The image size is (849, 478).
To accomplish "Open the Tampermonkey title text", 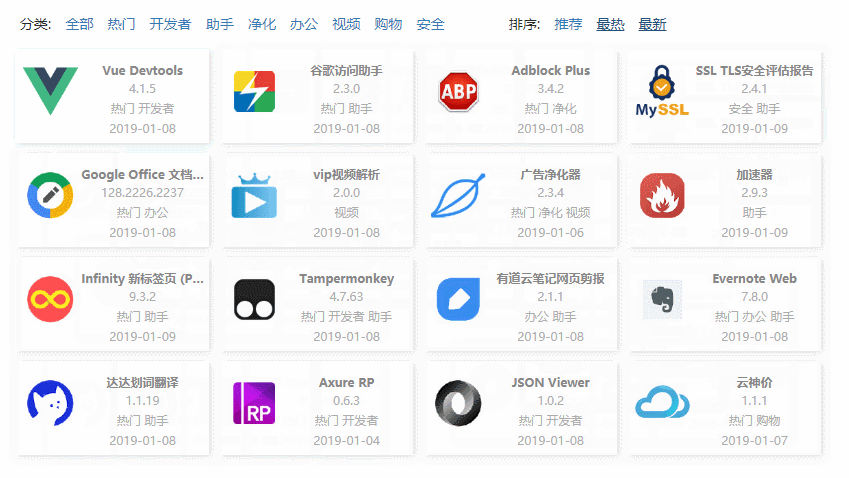I will pos(347,278).
